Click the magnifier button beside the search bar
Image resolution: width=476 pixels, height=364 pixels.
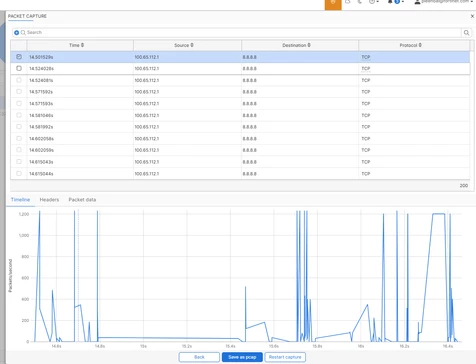pos(466,33)
